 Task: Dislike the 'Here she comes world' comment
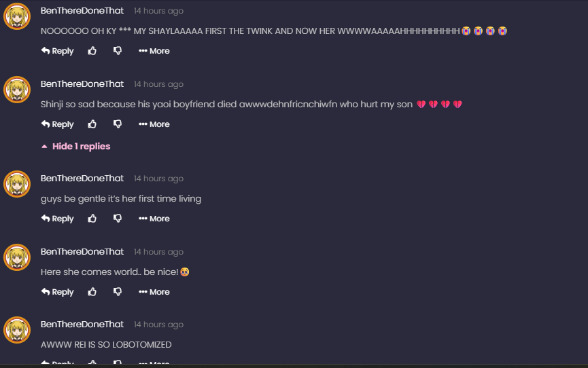pyautogui.click(x=118, y=291)
